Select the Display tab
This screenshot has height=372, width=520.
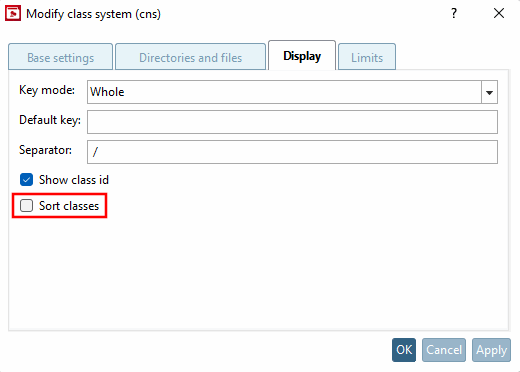[x=302, y=56]
